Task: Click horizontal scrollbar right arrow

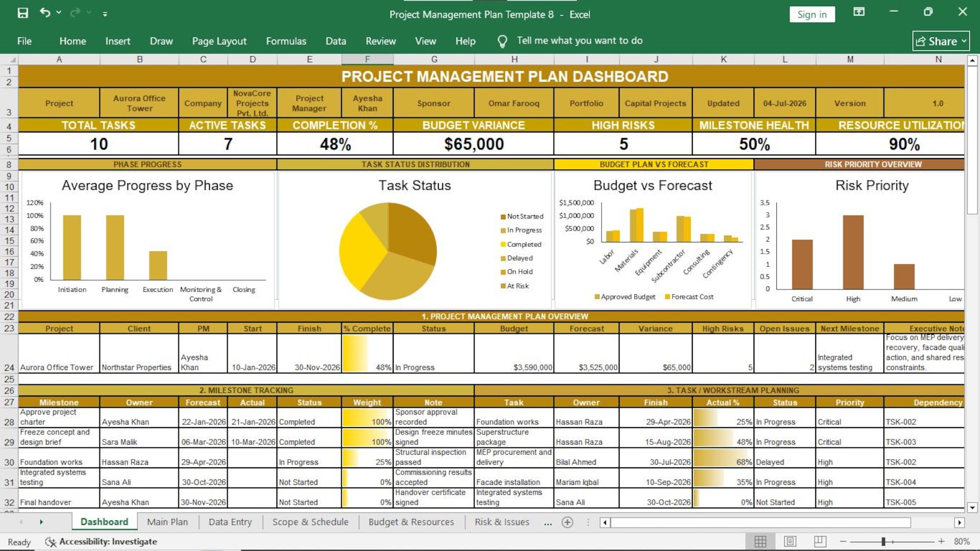Action: coord(959,523)
